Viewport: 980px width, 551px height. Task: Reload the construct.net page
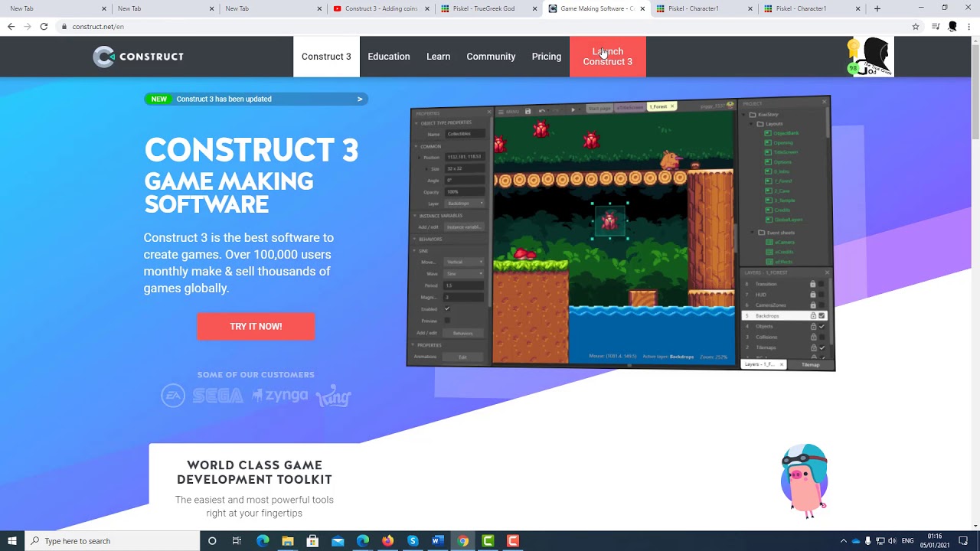[x=44, y=26]
